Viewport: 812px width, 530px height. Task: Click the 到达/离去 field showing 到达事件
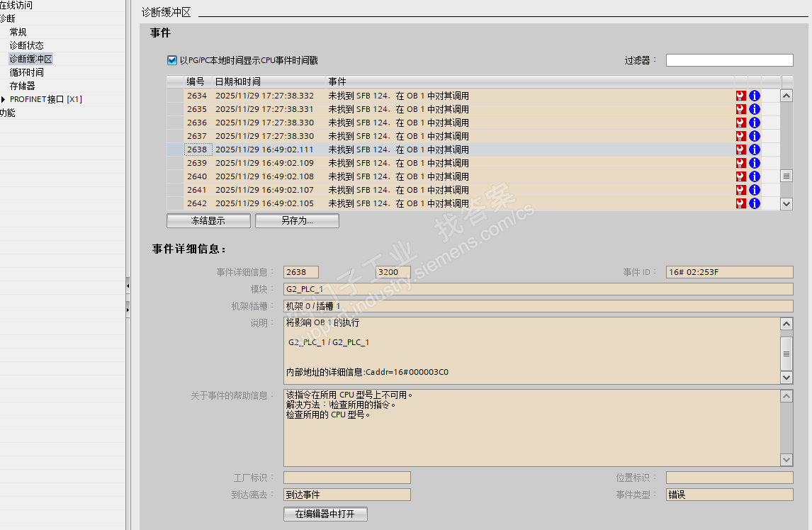coord(347,495)
